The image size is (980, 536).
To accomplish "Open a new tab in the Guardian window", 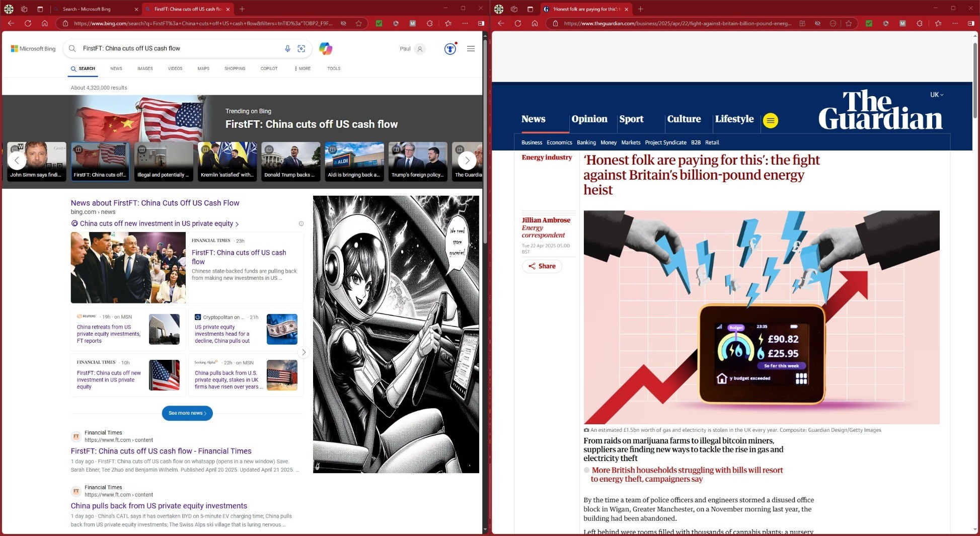I will [x=640, y=9].
